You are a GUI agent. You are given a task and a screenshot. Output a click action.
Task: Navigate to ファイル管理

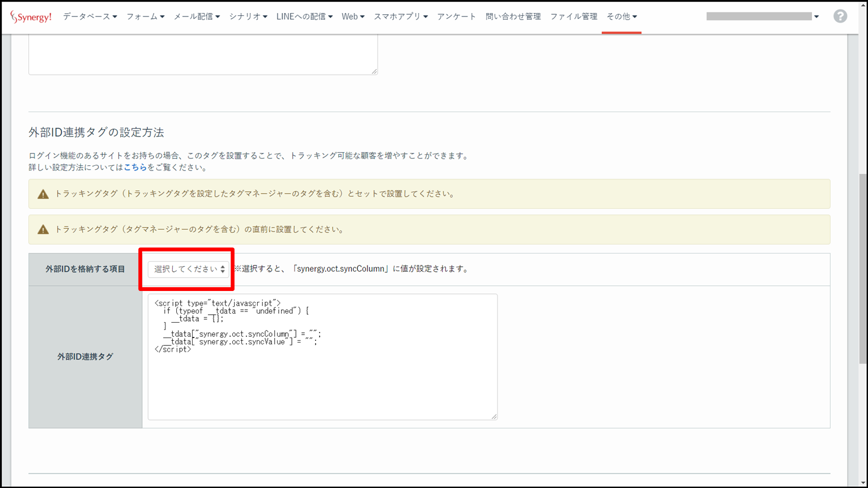click(573, 17)
